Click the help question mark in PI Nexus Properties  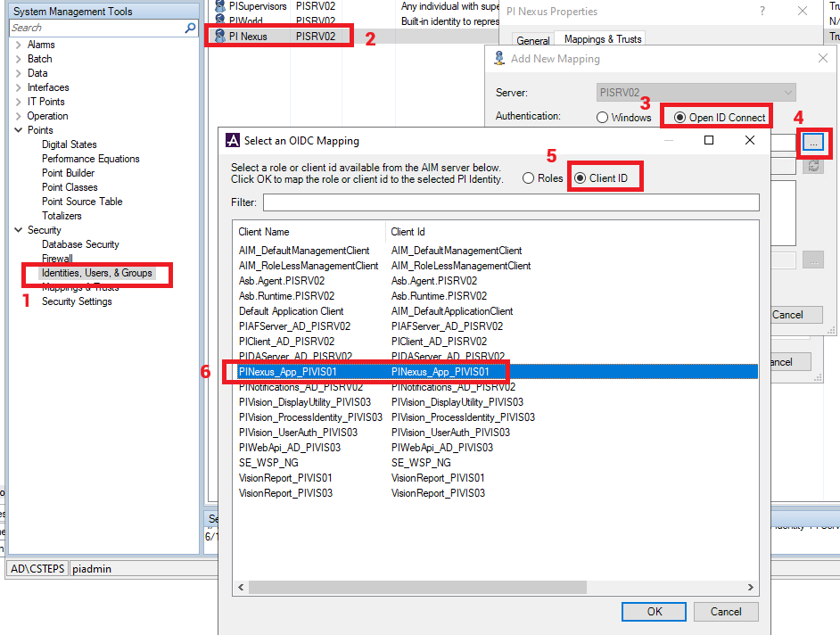coord(762,12)
